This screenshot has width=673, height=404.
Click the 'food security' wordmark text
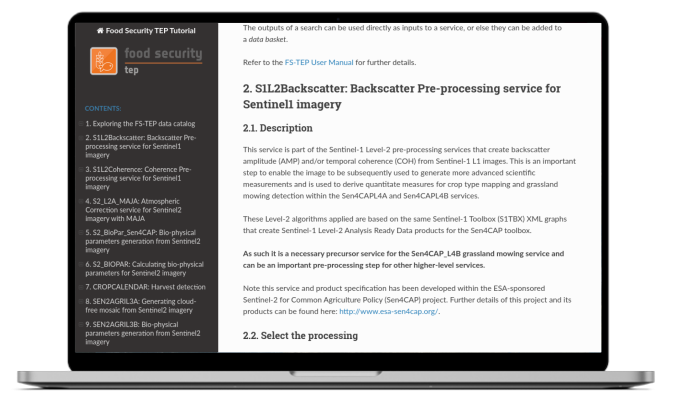pos(163,53)
